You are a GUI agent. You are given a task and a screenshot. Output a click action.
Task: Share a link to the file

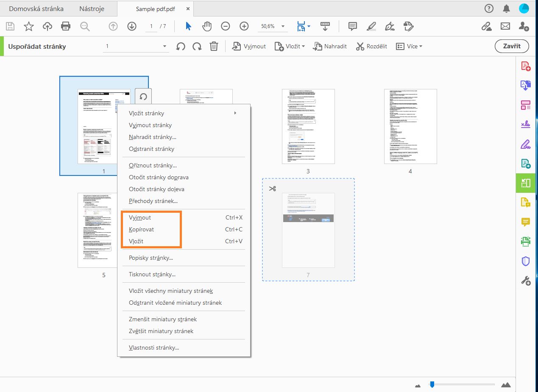[487, 26]
